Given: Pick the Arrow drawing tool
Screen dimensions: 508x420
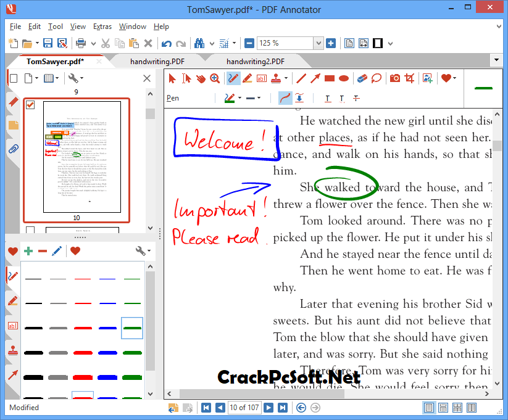Looking at the screenshot, I should [315, 78].
